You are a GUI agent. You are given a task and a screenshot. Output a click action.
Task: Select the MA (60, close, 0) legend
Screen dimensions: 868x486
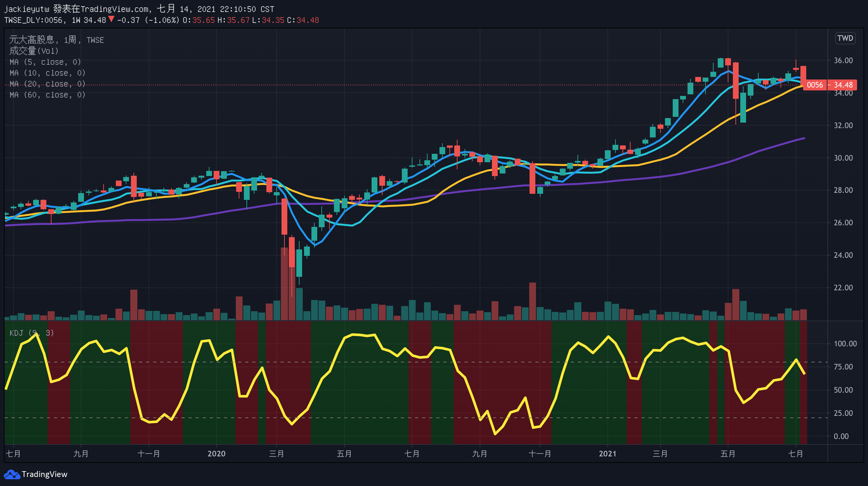coord(47,95)
